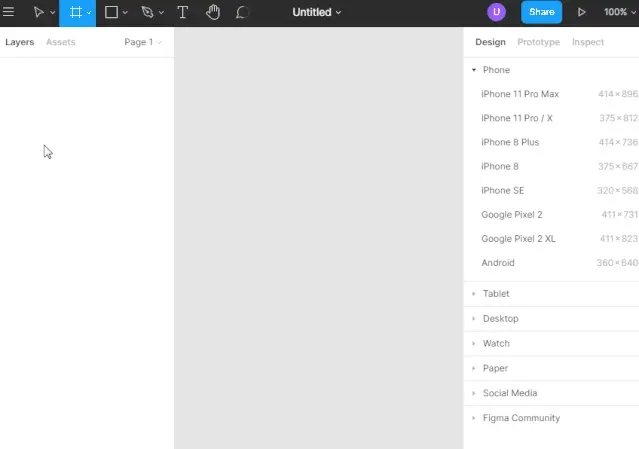This screenshot has height=449, width=639.
Task: Pick the iPhone 8 frame preset
Action: click(x=551, y=166)
